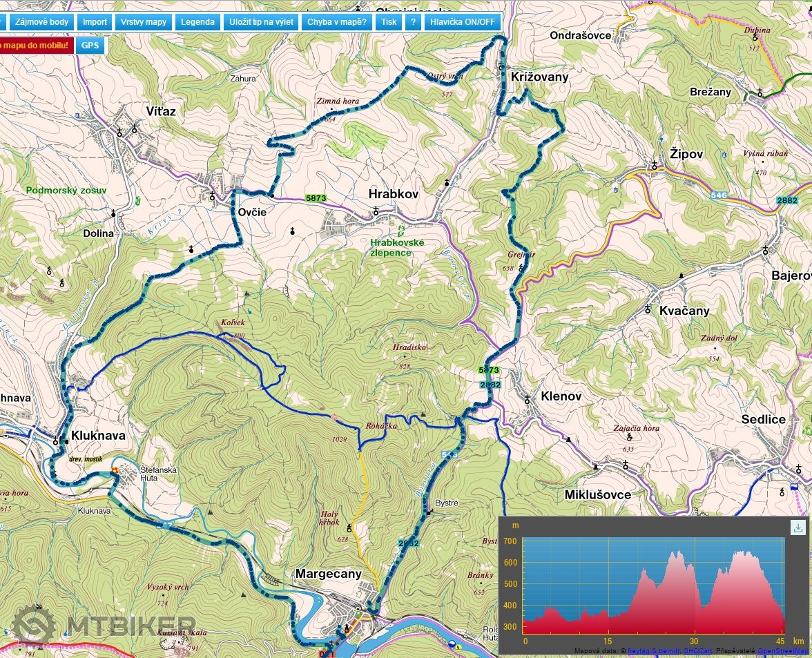Click the orange marker near Štefanská Huta
This screenshot has height=658, width=812.
click(x=115, y=471)
